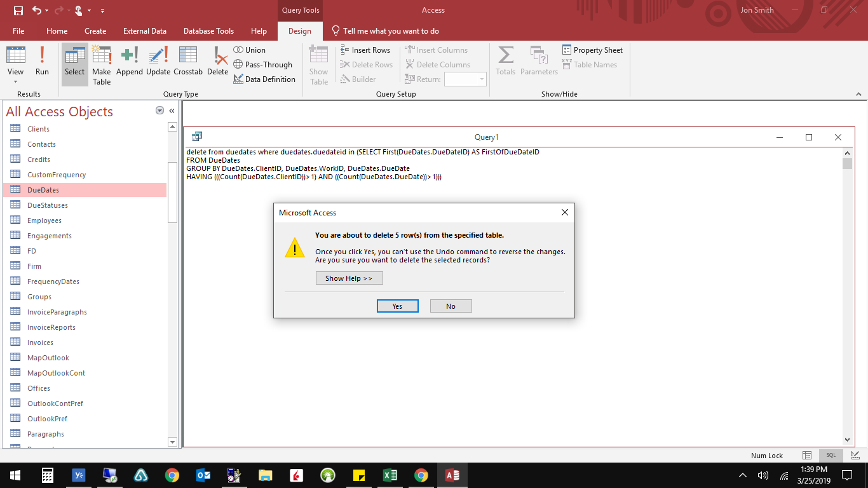This screenshot has width=868, height=488.
Task: Click the Windows Start button
Action: 15,475
